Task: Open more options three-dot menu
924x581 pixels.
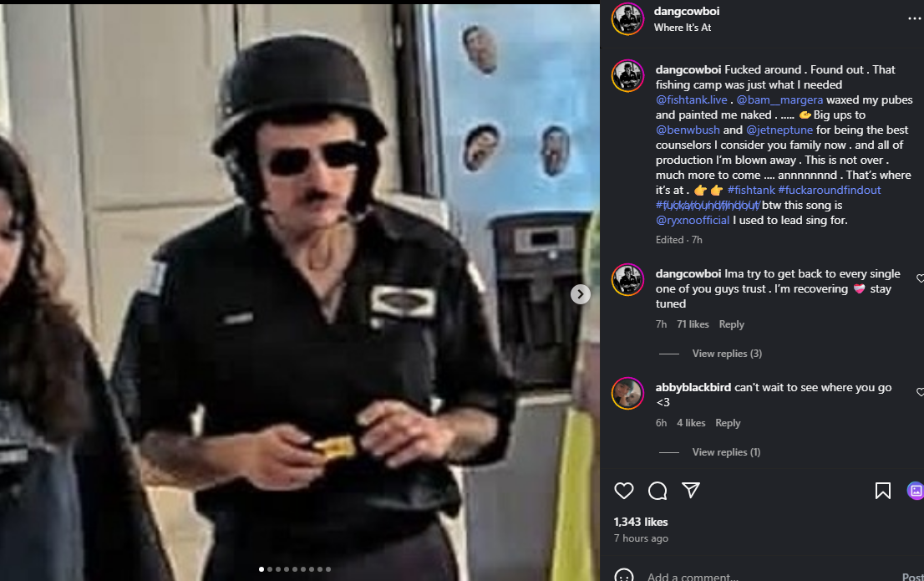Action: tap(915, 19)
